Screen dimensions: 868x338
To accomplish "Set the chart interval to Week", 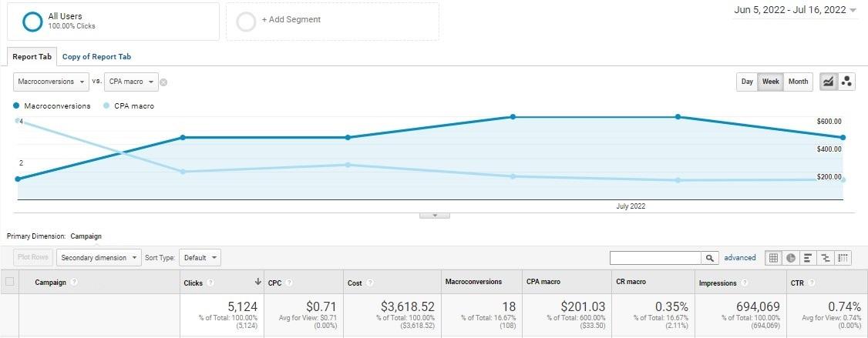I will (771, 82).
